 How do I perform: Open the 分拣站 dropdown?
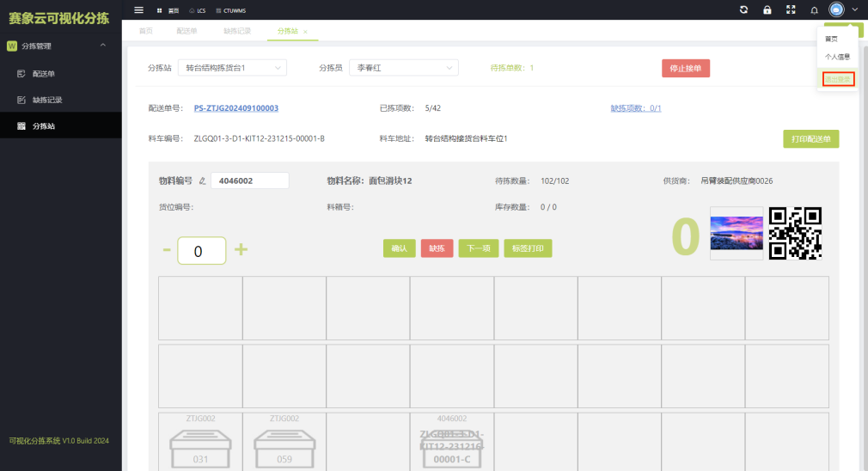pos(233,68)
